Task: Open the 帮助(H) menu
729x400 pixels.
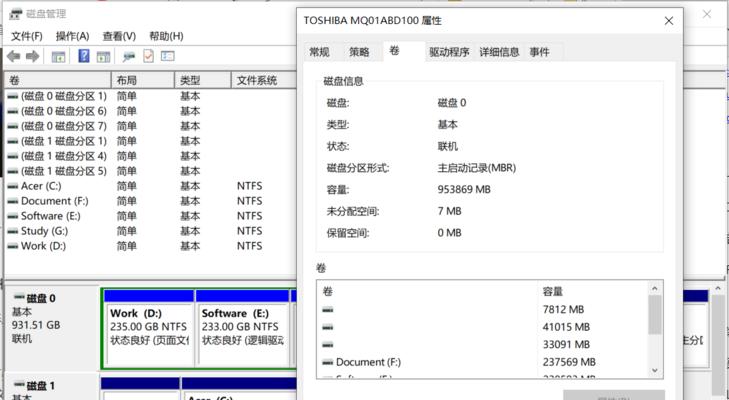Action: [166, 36]
